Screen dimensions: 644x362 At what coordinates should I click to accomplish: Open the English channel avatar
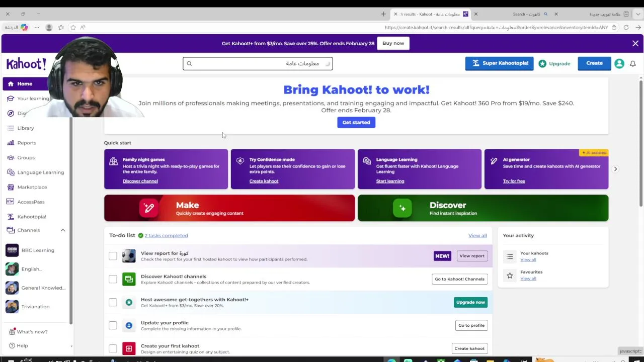pyautogui.click(x=12, y=269)
